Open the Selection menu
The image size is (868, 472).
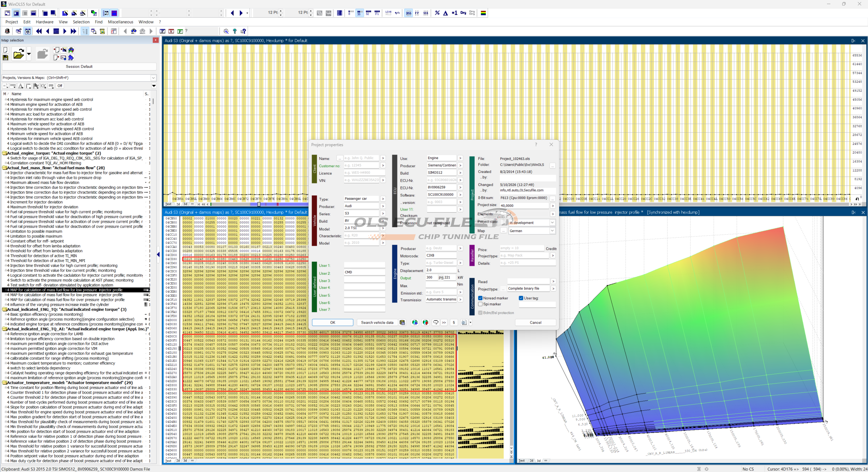click(81, 22)
